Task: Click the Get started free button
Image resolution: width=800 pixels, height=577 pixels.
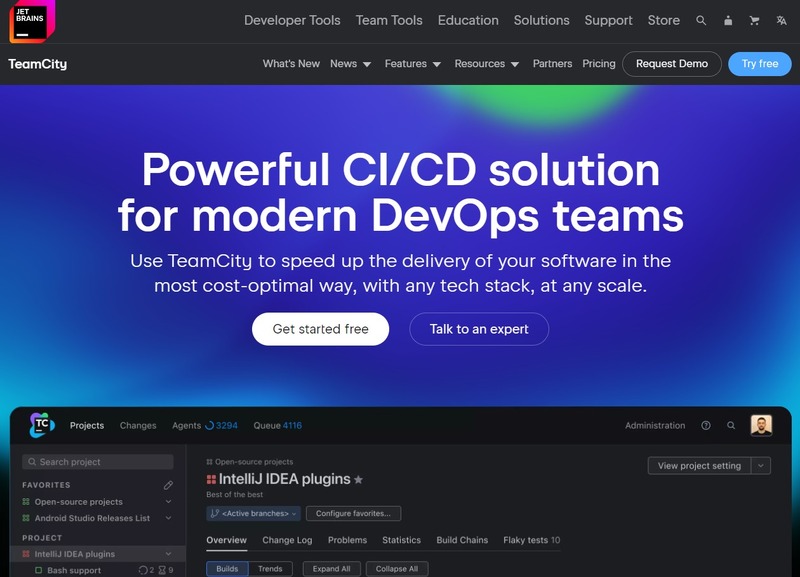Action: click(x=320, y=329)
